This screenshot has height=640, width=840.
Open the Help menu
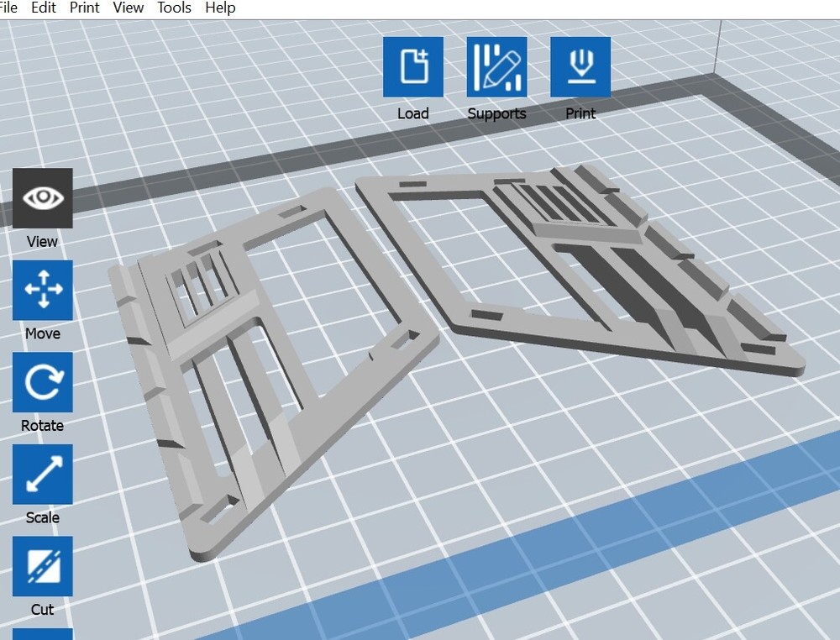[x=220, y=8]
